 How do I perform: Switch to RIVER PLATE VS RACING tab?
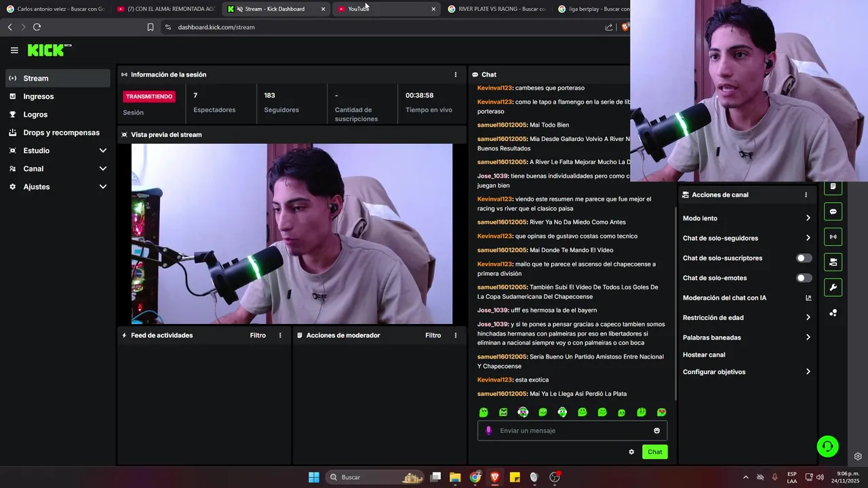coord(497,9)
